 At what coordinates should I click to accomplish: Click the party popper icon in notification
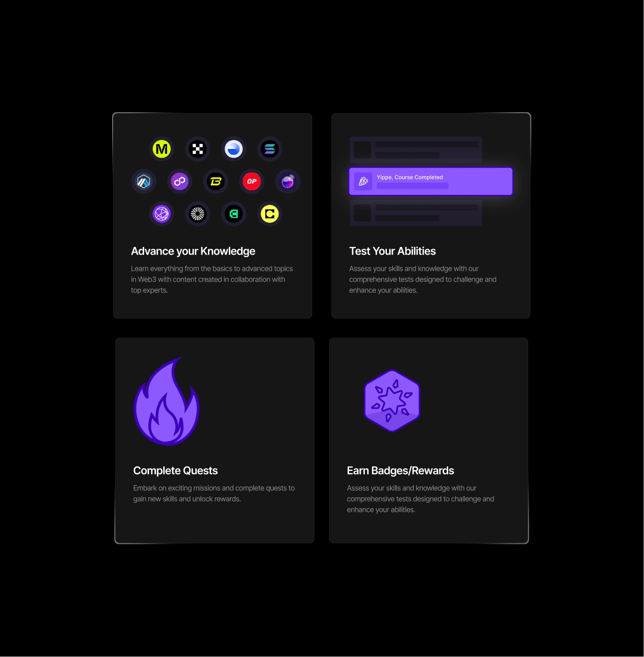tap(363, 182)
